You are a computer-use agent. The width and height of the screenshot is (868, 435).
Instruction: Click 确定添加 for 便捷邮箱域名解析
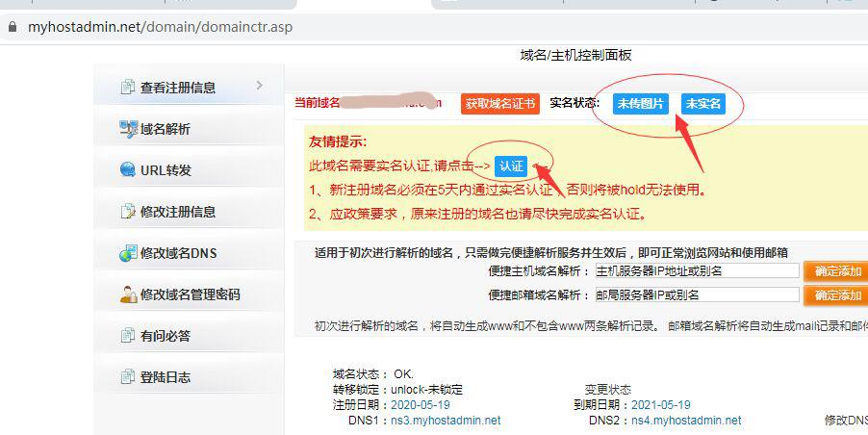click(x=837, y=295)
